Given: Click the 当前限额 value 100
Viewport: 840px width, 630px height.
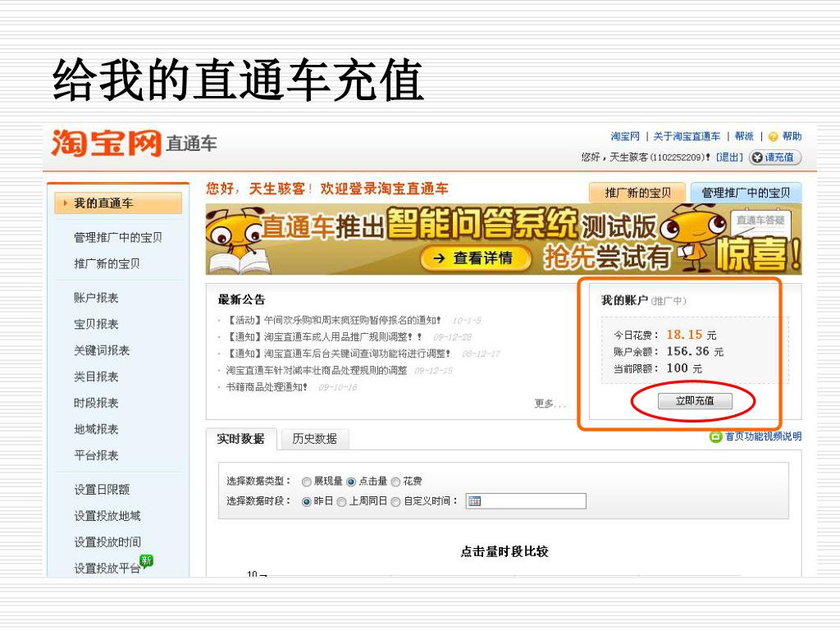Looking at the screenshot, I should [677, 368].
